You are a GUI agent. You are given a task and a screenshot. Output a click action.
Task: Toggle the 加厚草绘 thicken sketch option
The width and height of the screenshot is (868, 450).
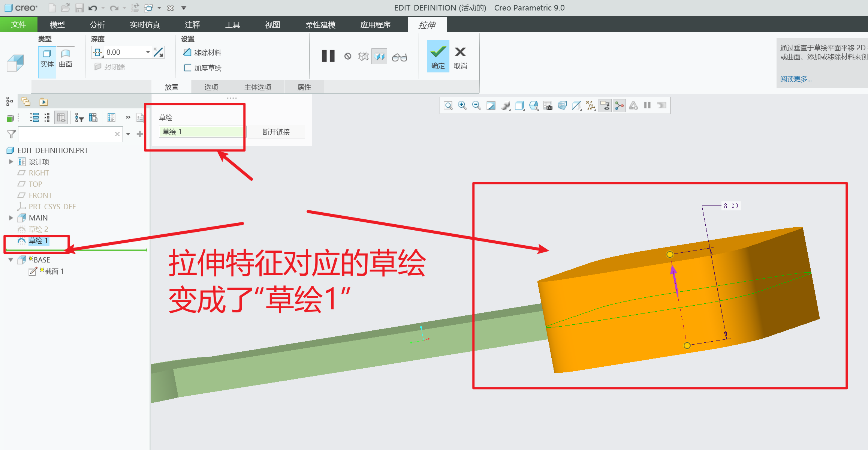click(203, 68)
